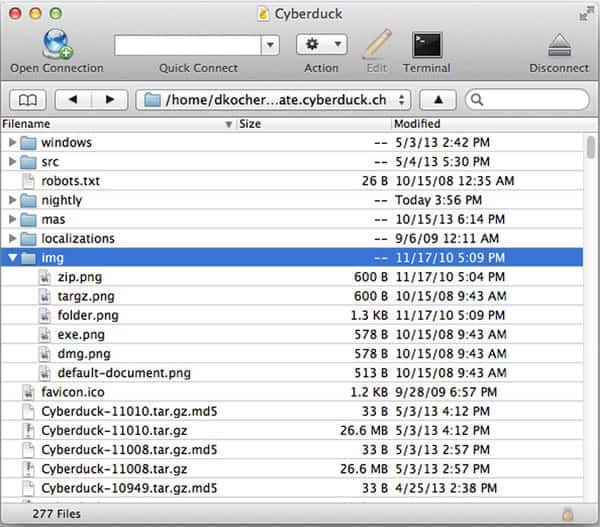Image resolution: width=600 pixels, height=527 pixels.
Task: Go forward with the right arrow
Action: (109, 100)
